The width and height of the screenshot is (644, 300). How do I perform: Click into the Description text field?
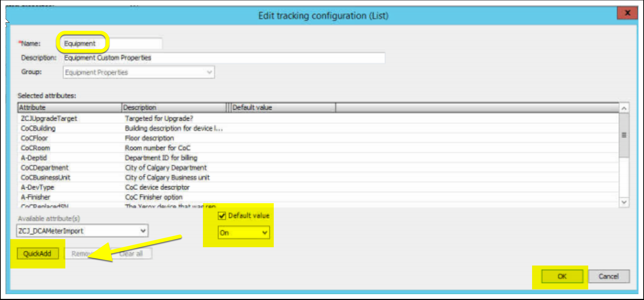224,58
